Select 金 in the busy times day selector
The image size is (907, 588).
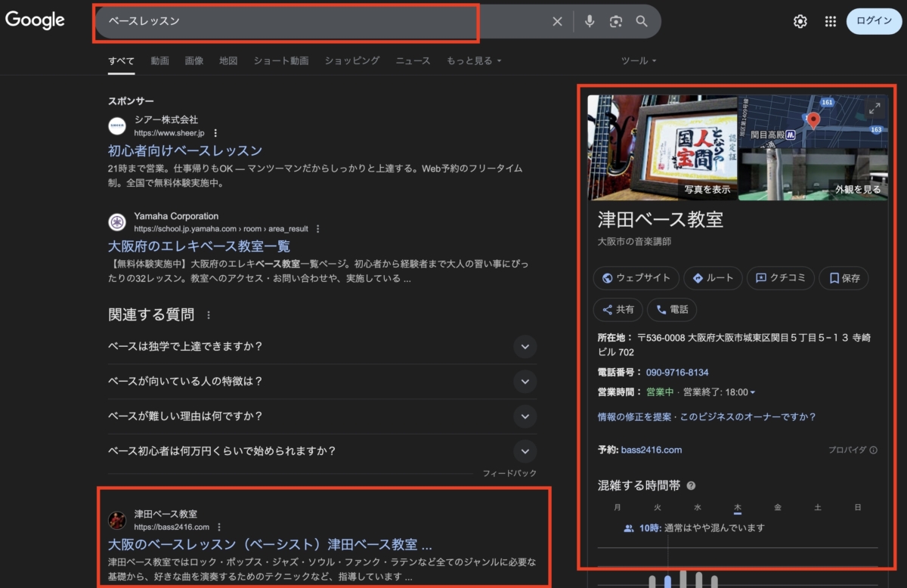[777, 507]
